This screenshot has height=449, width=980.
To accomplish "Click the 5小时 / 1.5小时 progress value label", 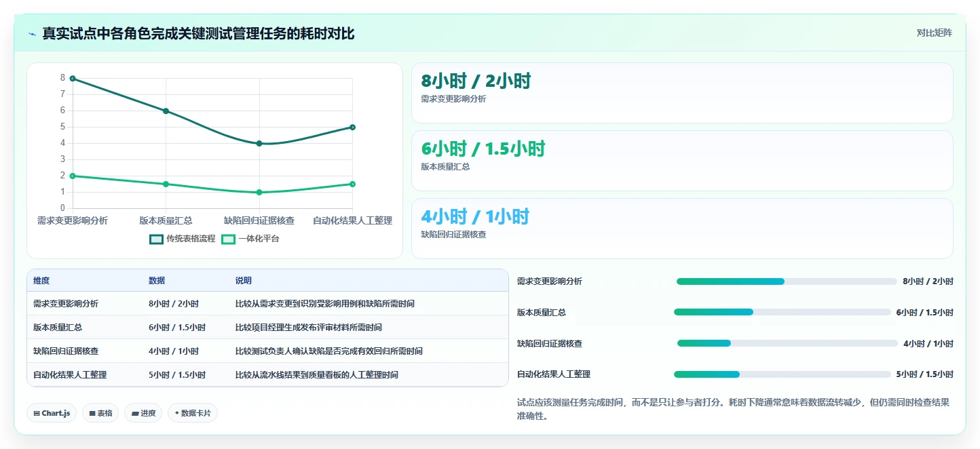I will tap(924, 374).
